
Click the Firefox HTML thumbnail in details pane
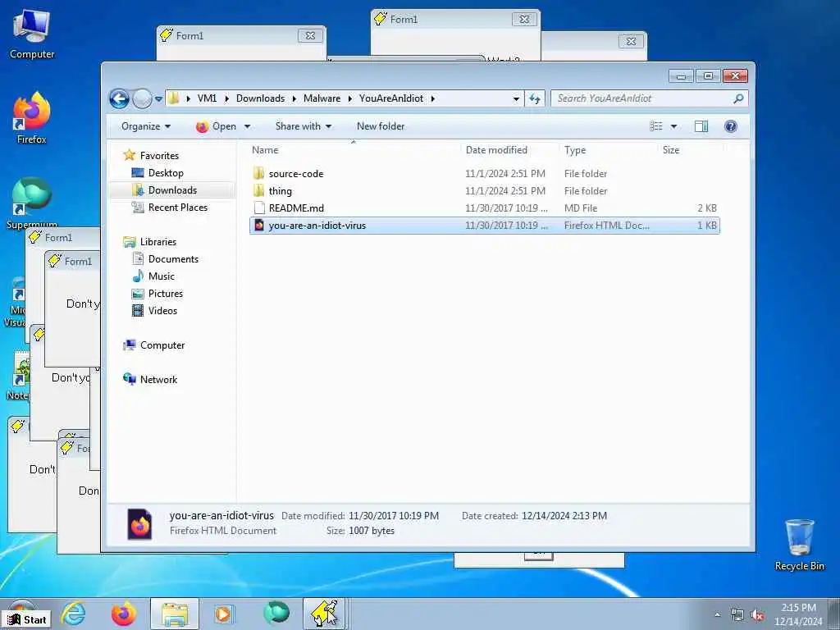pos(139,523)
